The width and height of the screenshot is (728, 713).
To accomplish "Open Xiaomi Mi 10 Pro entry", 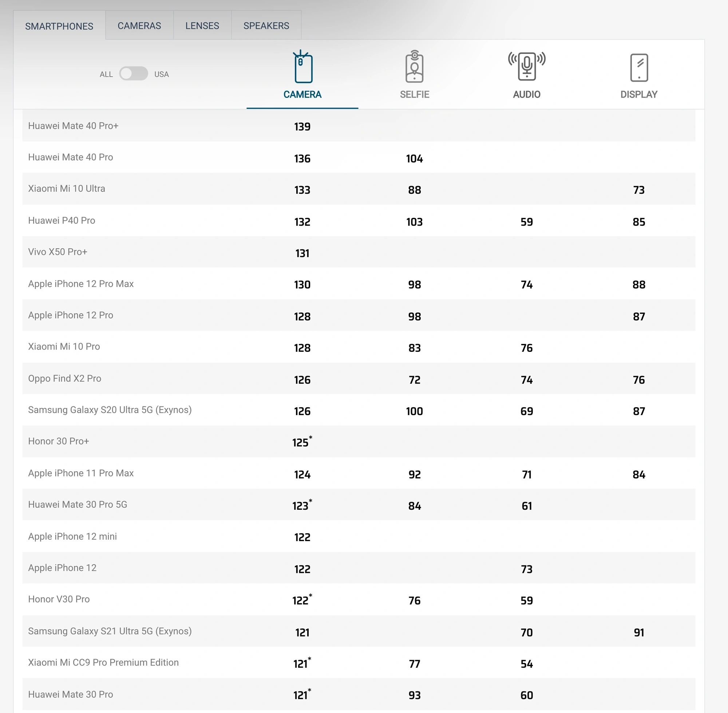I will pyautogui.click(x=64, y=346).
